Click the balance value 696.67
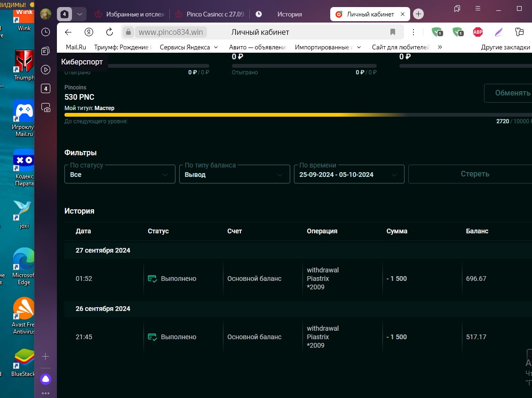Screen dimensions: 532x398 (x=476, y=279)
